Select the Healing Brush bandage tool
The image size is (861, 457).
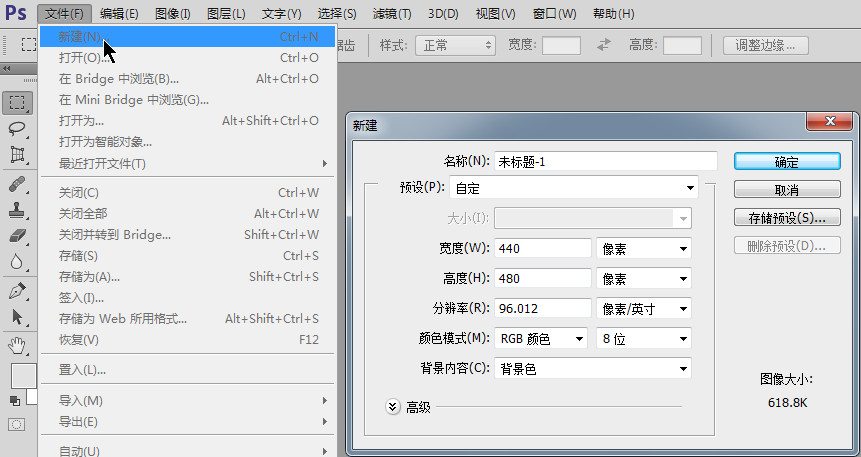point(17,184)
